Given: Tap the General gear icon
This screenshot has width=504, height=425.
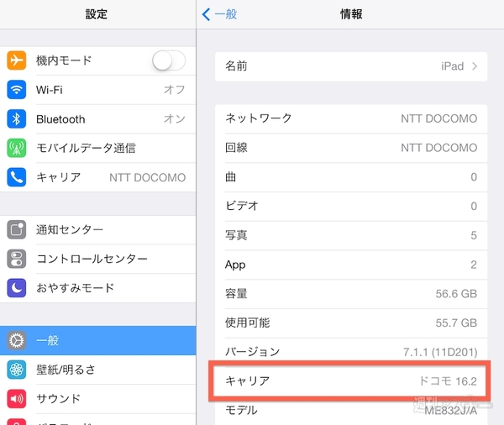Looking at the screenshot, I should coord(17,340).
